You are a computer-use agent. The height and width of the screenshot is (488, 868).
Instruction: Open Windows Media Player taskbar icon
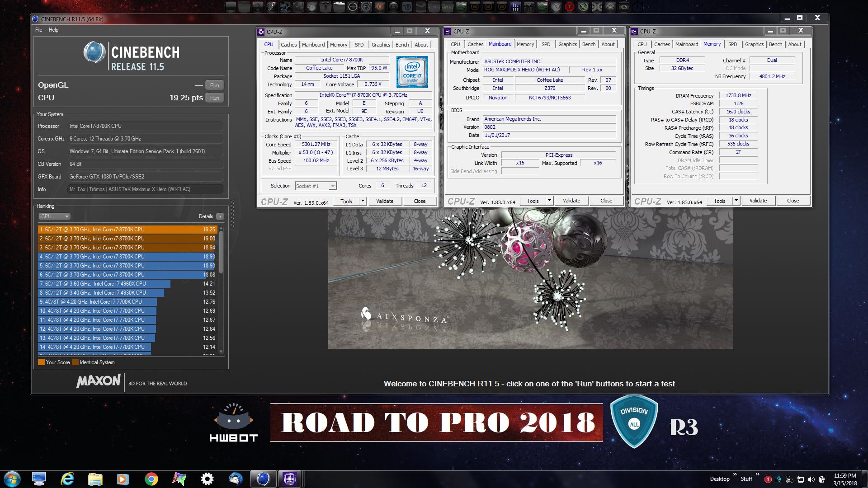123,479
